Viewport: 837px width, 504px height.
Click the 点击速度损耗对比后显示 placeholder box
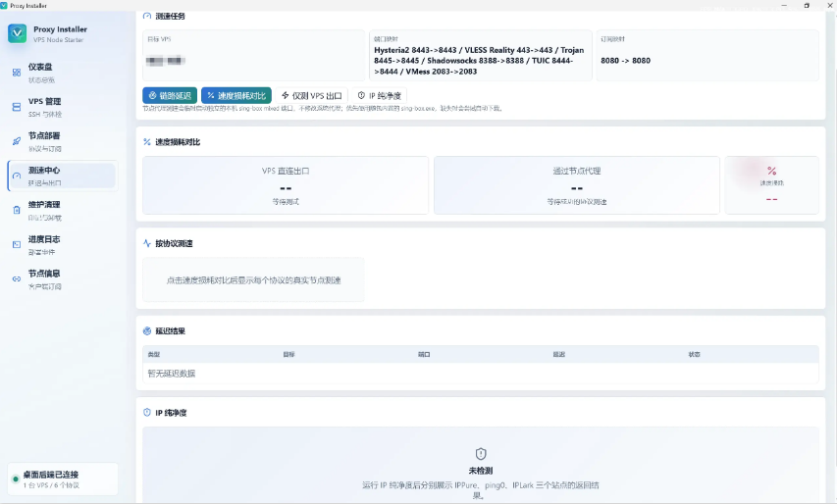(x=253, y=280)
